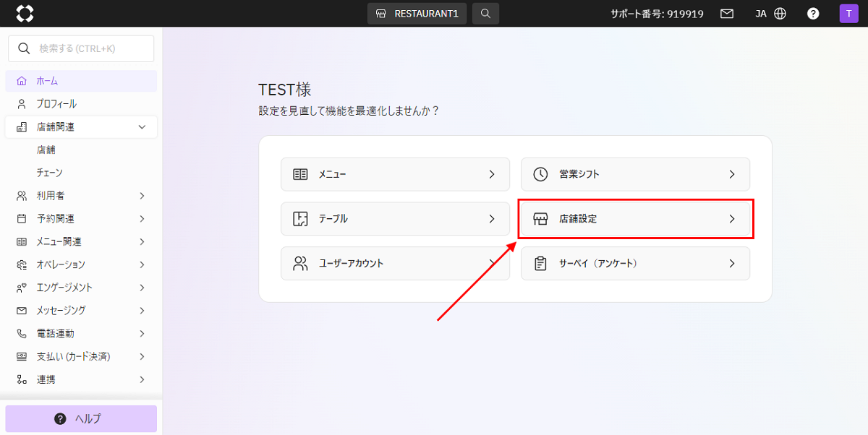Open the メニュー settings card
This screenshot has height=435, width=868.
[395, 174]
